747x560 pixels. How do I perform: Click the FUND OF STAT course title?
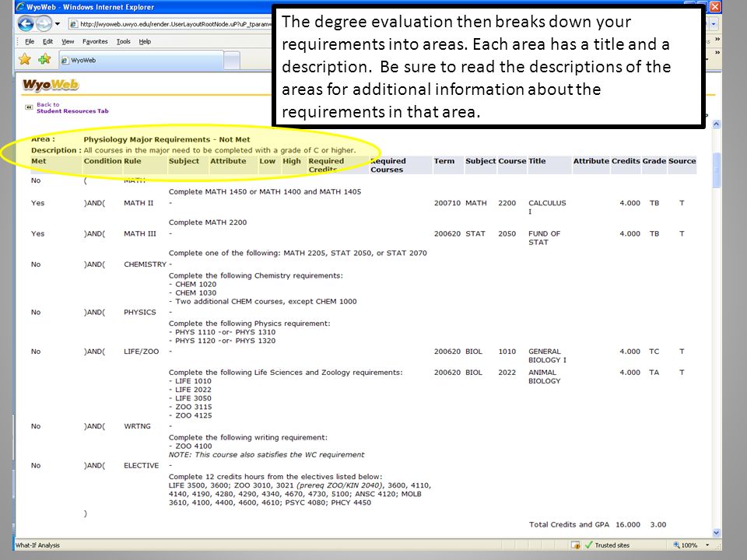[x=545, y=238]
